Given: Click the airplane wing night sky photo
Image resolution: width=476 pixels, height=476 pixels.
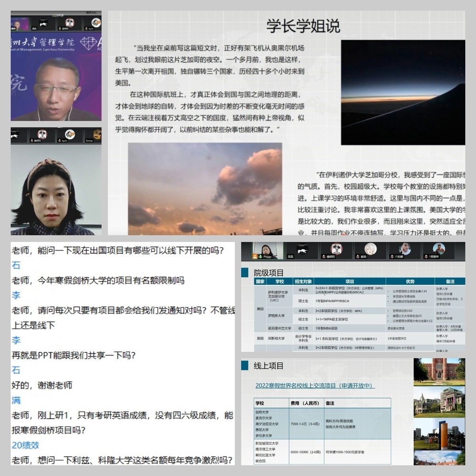Looking at the screenshot, I should tap(403, 92).
